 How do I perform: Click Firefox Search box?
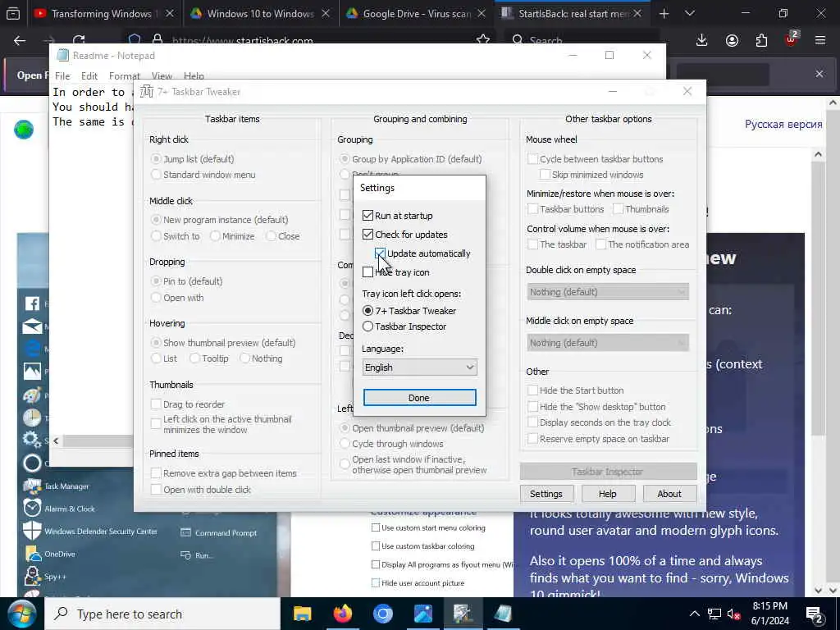[582, 39]
